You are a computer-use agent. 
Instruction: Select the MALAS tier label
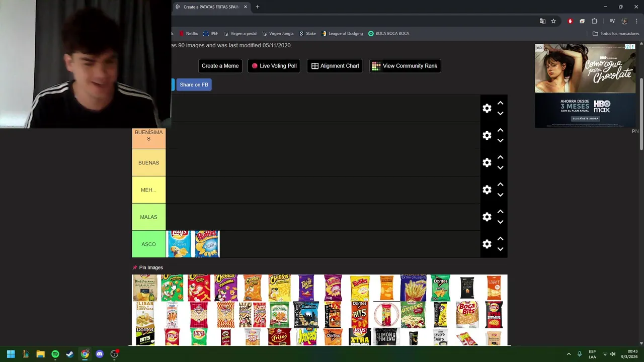coord(148,217)
